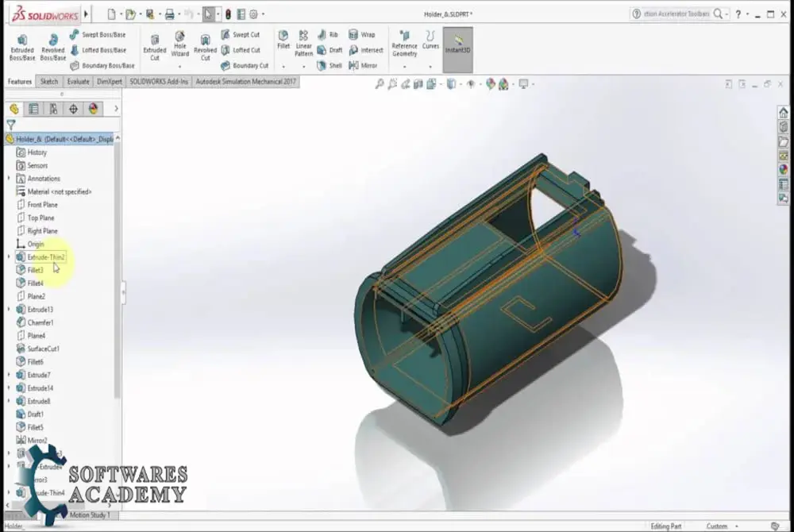Select the Revolved Boss/Base tool
The image size is (794, 532).
pos(52,48)
